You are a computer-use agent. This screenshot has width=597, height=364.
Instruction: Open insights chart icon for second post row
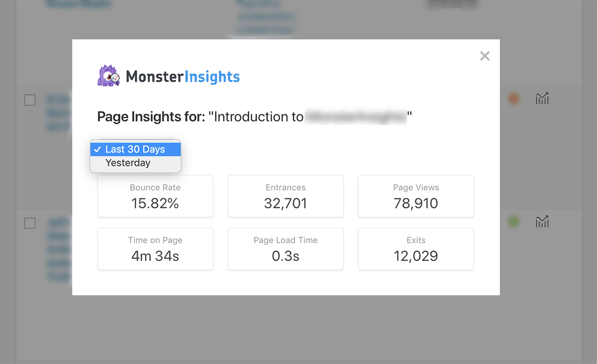[542, 221]
